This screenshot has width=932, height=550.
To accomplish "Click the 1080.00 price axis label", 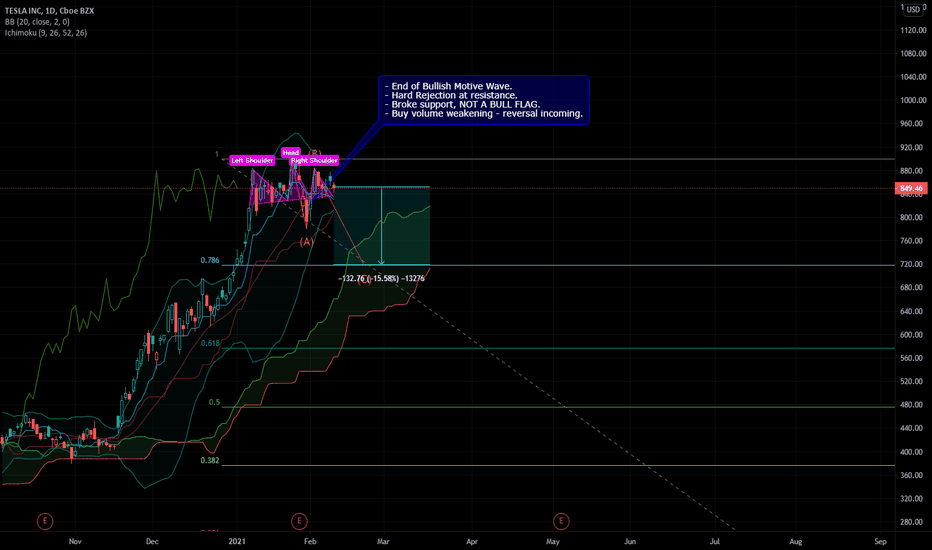I will [913, 54].
